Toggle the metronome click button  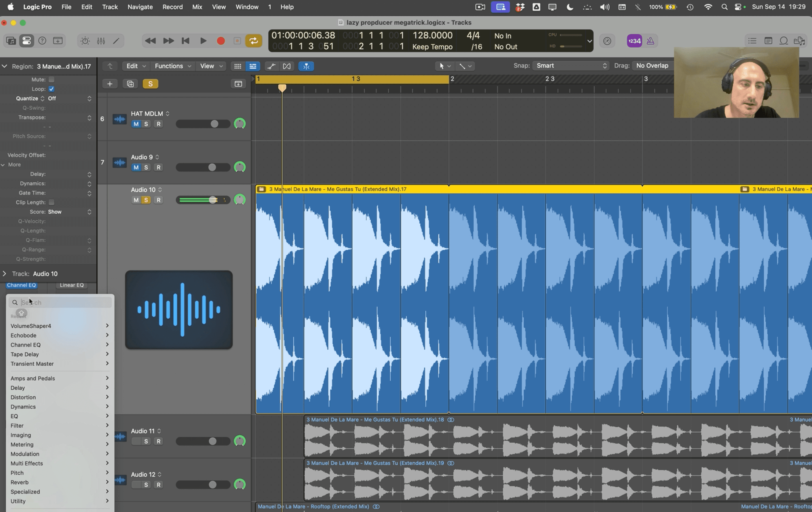pos(651,41)
